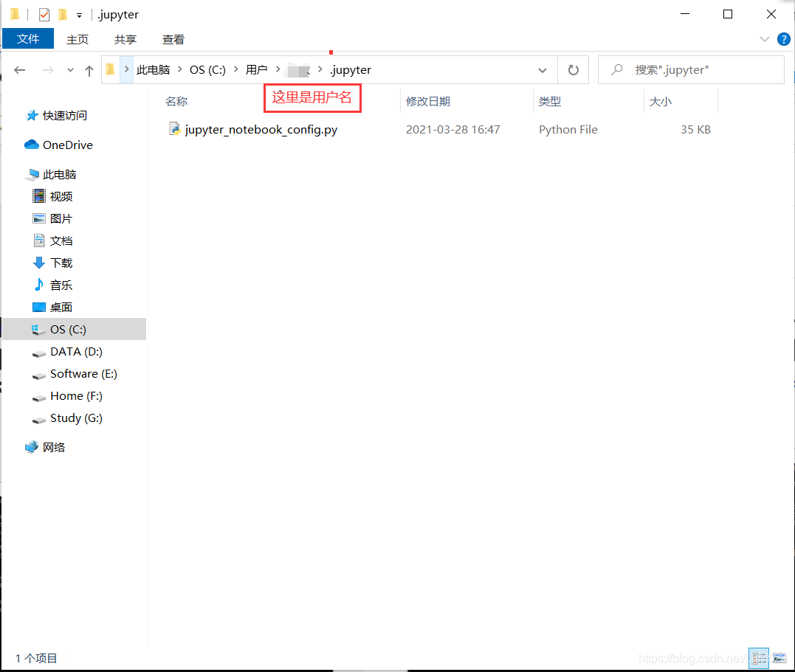
Task: Click the back navigation arrow
Action: (x=19, y=69)
